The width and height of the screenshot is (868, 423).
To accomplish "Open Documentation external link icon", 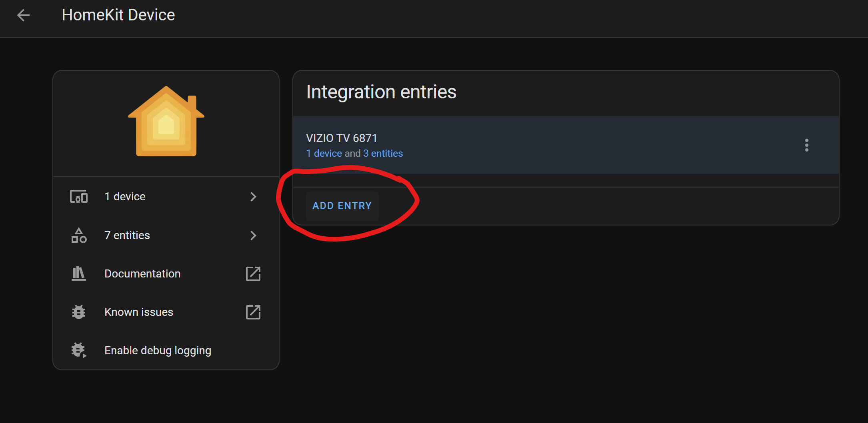I will (x=253, y=274).
